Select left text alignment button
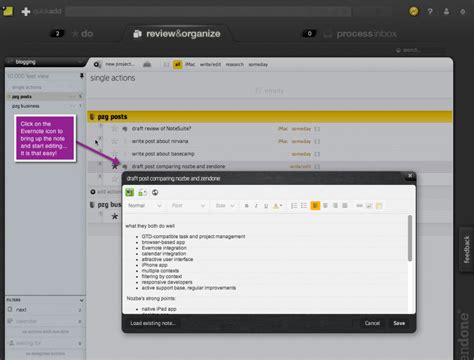Viewport: 474px width, 360px height. 315,206
